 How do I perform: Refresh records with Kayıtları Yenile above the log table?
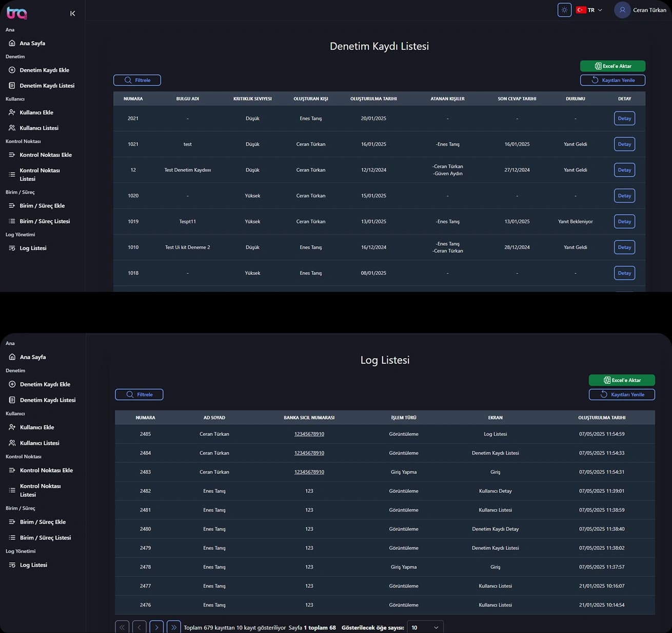click(622, 394)
